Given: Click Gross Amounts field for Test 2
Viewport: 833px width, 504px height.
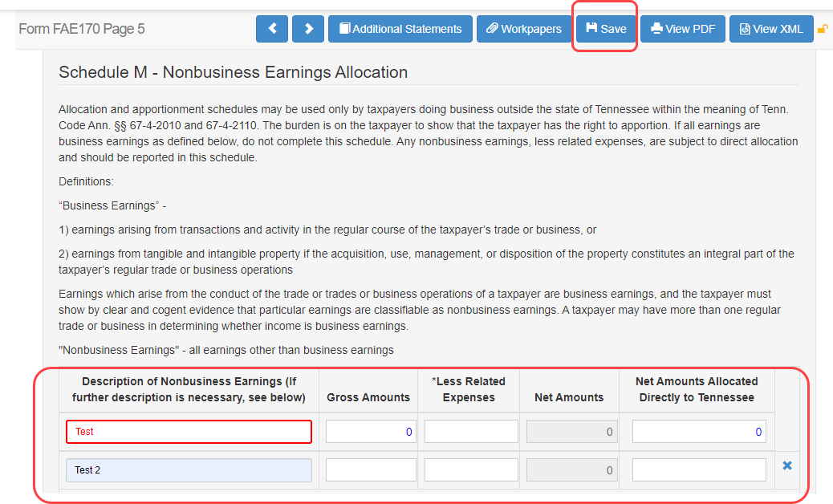Looking at the screenshot, I should (371, 470).
